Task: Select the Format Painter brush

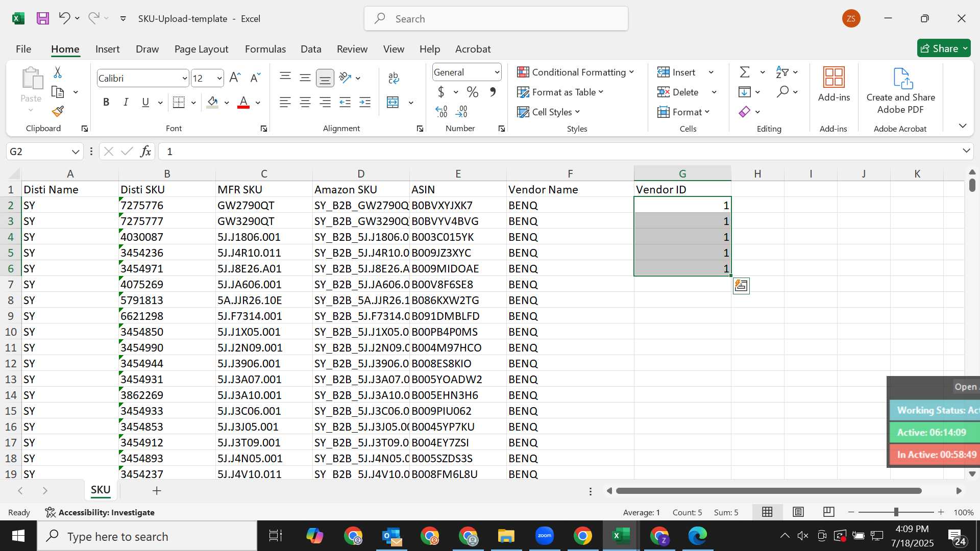Action: pyautogui.click(x=58, y=111)
